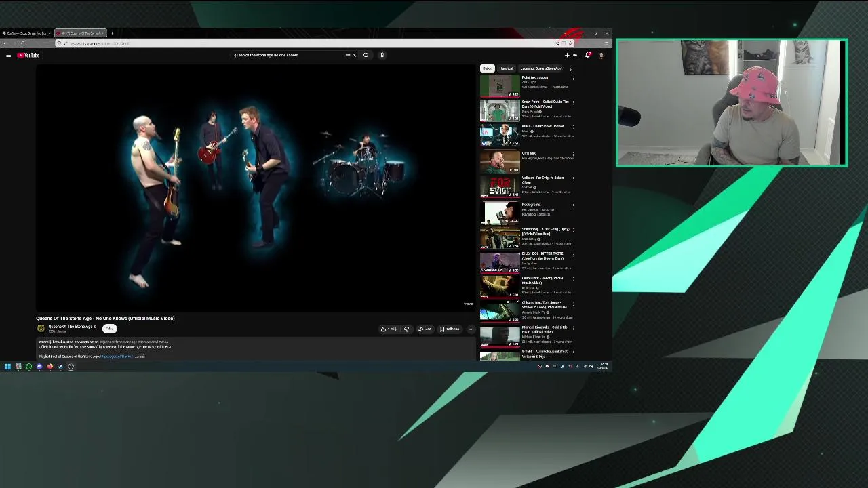Open options menu for Limp Bizkit video
This screenshot has height=488, width=868.
pos(574,279)
